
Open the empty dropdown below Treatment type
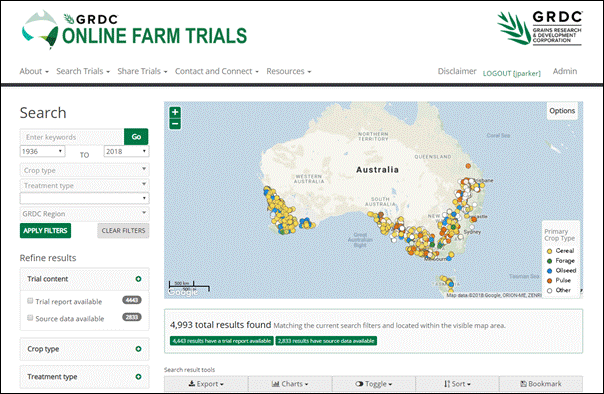tap(84, 198)
